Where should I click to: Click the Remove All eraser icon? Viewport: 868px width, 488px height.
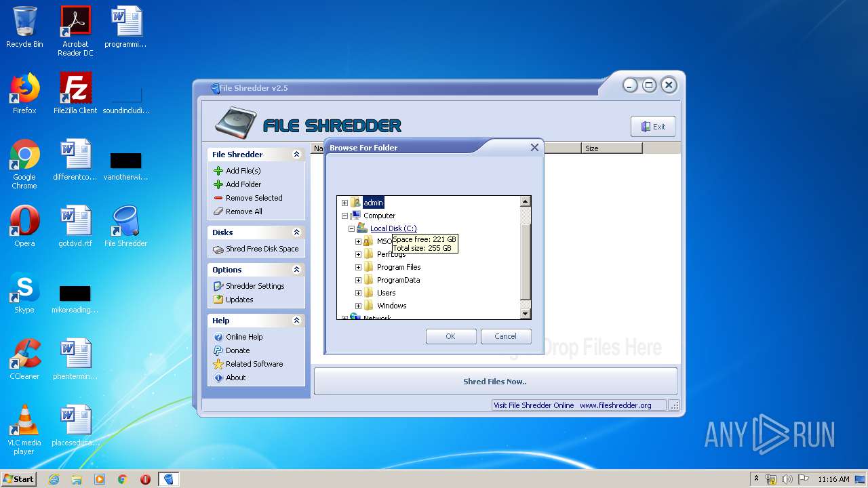pos(218,211)
